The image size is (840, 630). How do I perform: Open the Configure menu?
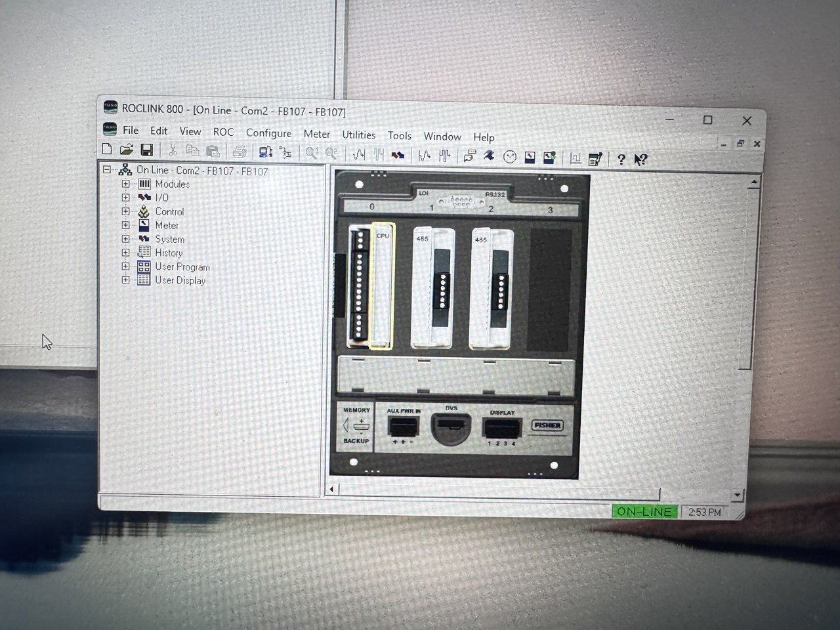tap(268, 133)
